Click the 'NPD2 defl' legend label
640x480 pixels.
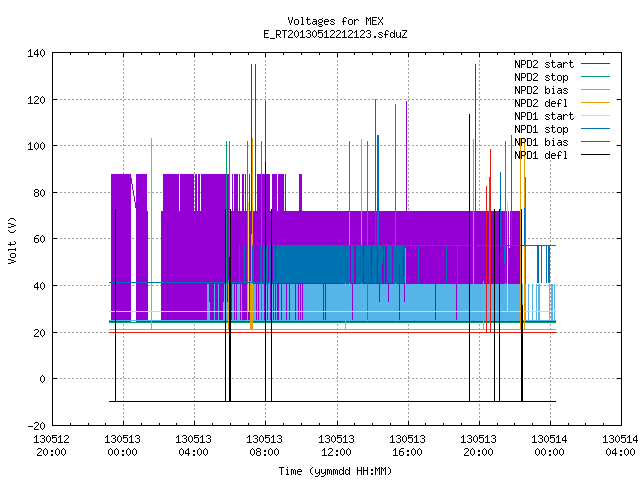541,103
